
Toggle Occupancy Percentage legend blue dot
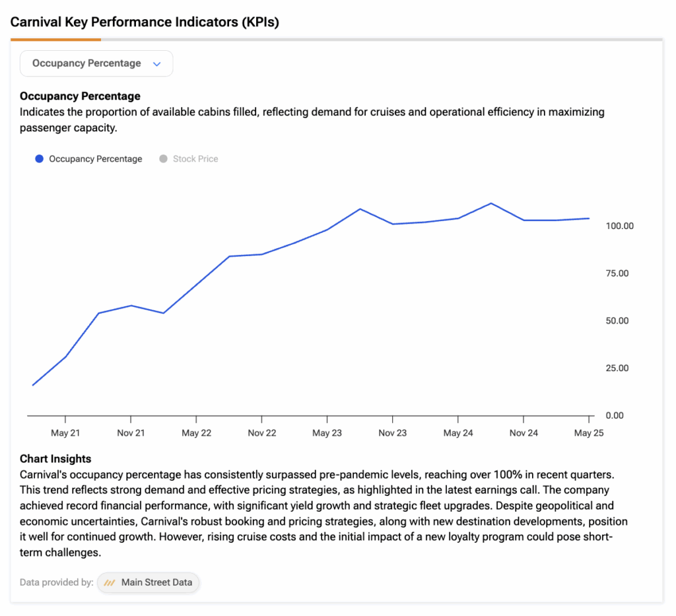(39, 158)
